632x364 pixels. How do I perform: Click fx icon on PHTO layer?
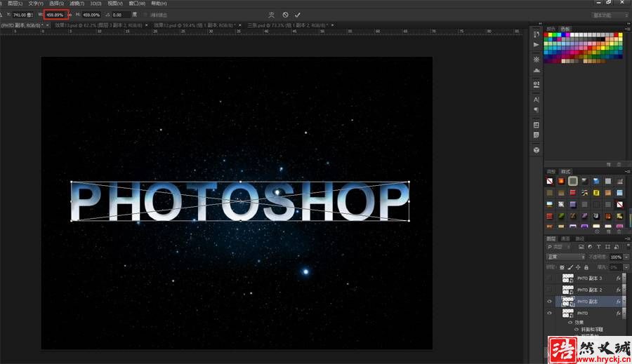(x=618, y=314)
